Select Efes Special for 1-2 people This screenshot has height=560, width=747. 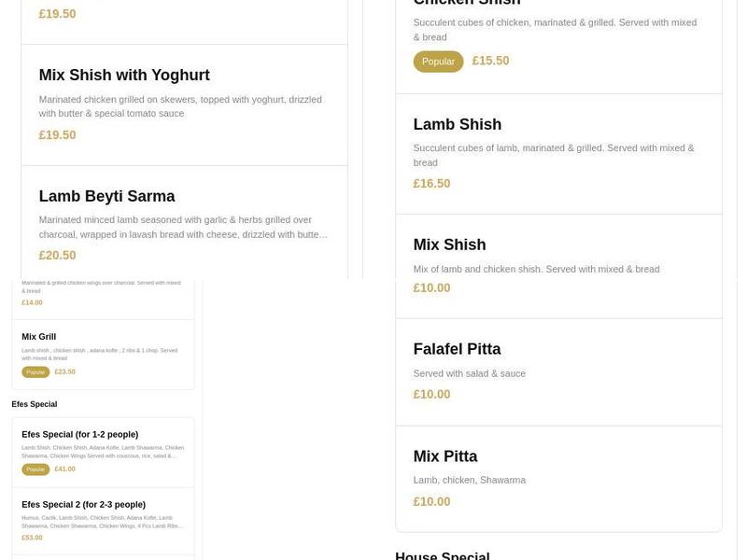(80, 434)
